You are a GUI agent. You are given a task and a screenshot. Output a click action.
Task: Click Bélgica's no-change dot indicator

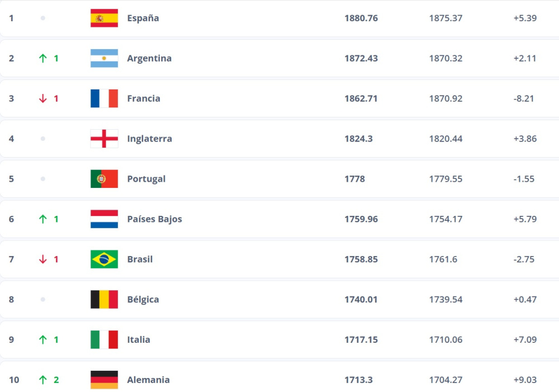click(x=42, y=300)
